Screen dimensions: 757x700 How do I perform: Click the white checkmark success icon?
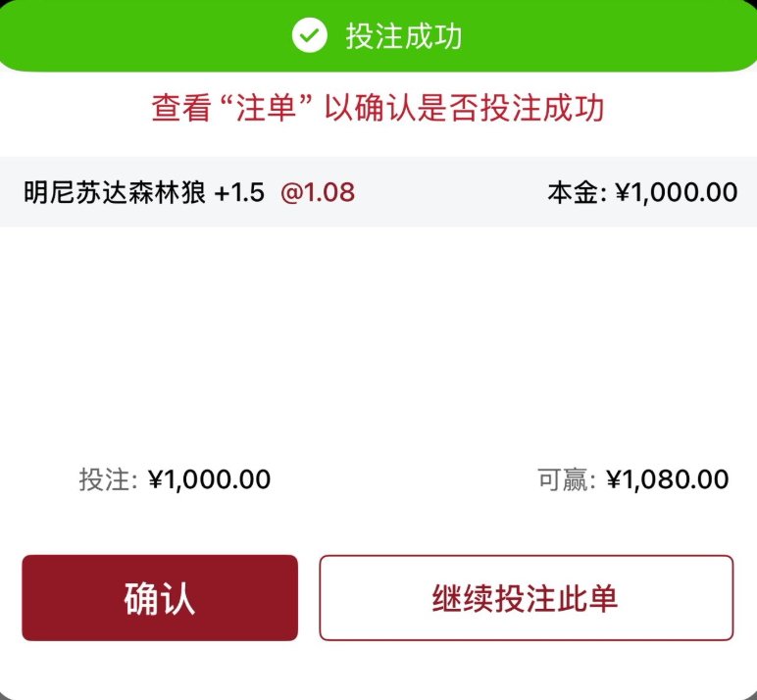coord(310,35)
